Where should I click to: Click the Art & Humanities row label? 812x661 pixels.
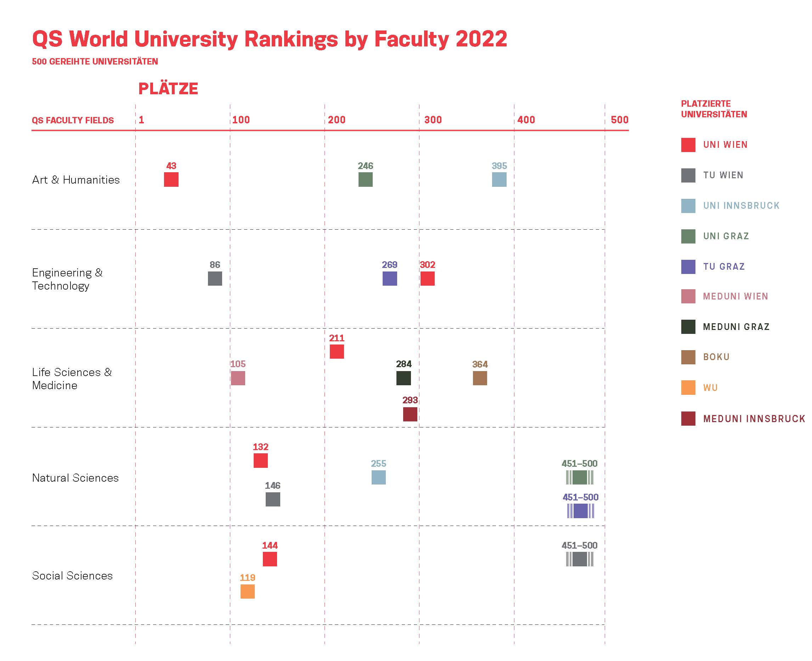[x=76, y=180]
